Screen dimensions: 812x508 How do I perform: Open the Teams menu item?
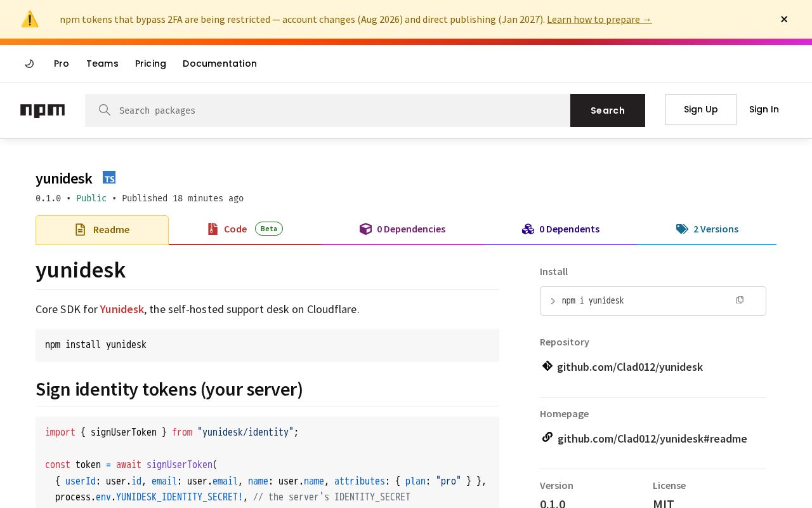point(102,63)
